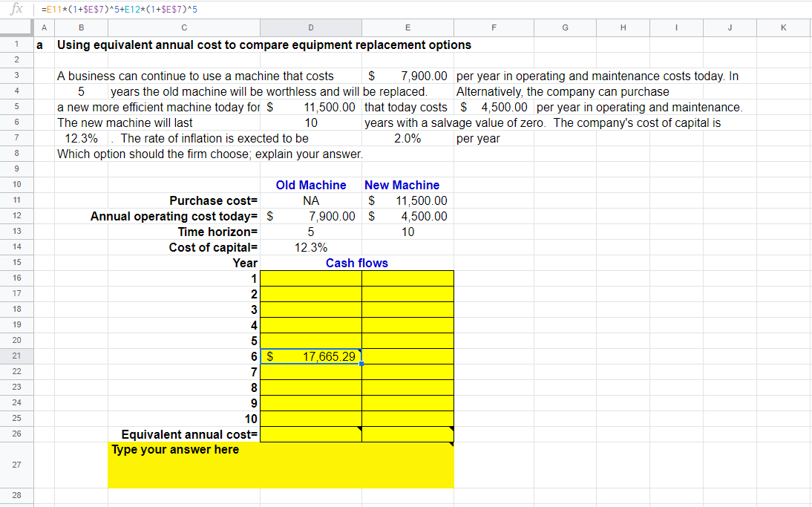Click the yellow Type your answer here cell
Screen dimensions: 812x507
[x=281, y=465]
